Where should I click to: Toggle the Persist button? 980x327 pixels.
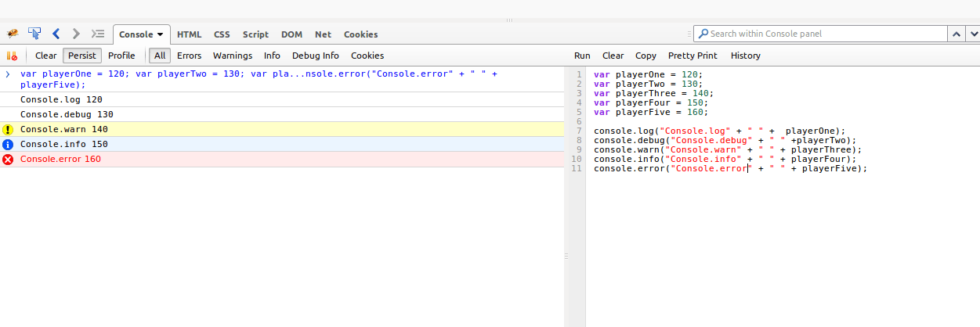tap(82, 56)
